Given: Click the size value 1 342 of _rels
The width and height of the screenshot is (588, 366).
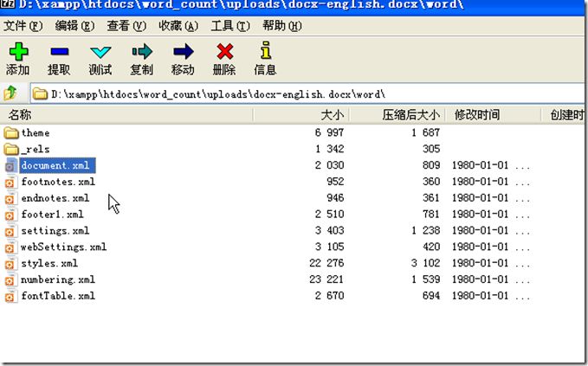Looking at the screenshot, I should 330,149.
